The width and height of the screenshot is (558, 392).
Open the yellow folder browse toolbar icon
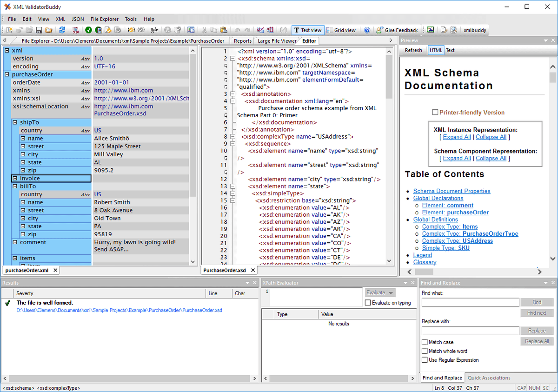48,30
